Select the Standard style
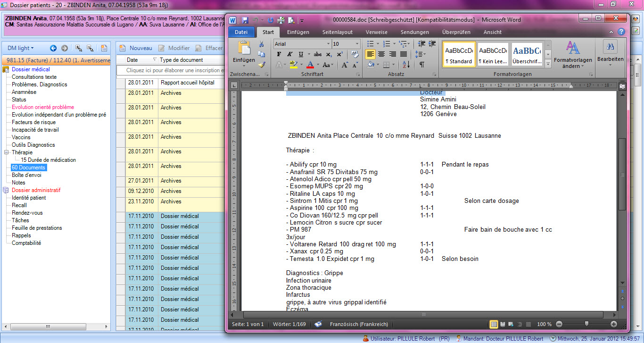The image size is (644, 343). [459, 54]
